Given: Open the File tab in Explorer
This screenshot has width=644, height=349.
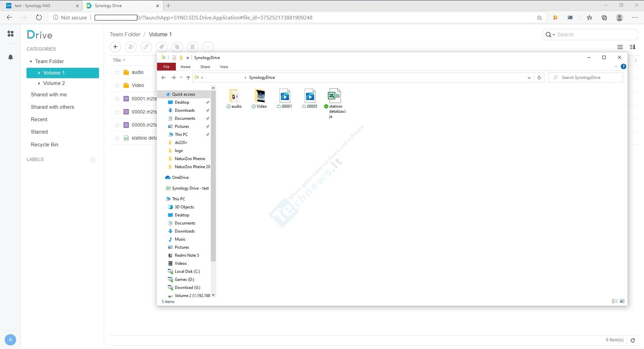Looking at the screenshot, I should pos(166,67).
